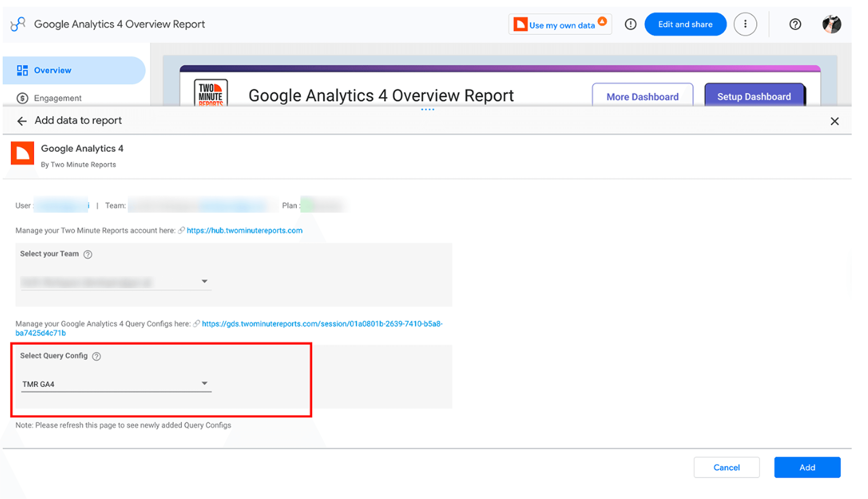Open the help question mark icon
Image resolution: width=868 pixels, height=499 pixels.
[795, 24]
